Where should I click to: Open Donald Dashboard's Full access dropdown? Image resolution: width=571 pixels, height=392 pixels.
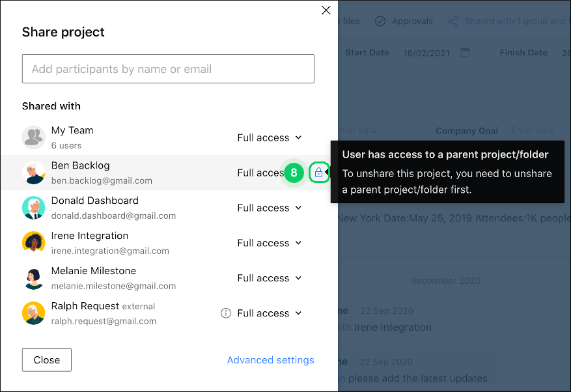coord(270,208)
